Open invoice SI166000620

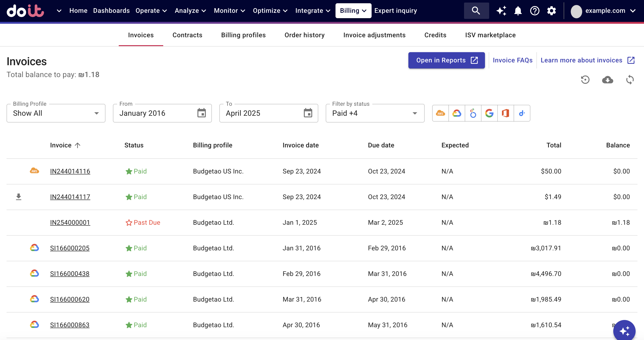pos(70,299)
